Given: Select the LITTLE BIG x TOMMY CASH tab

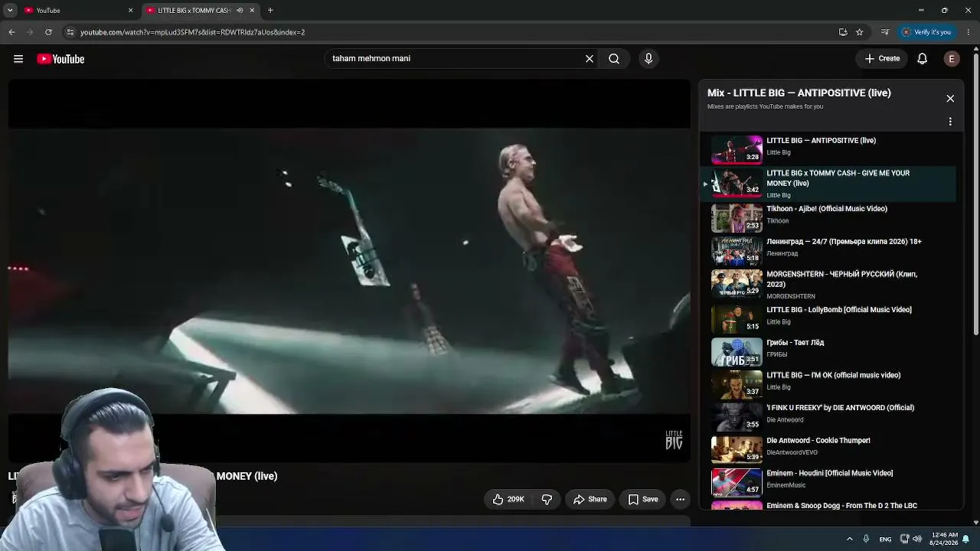Looking at the screenshot, I should [x=201, y=11].
